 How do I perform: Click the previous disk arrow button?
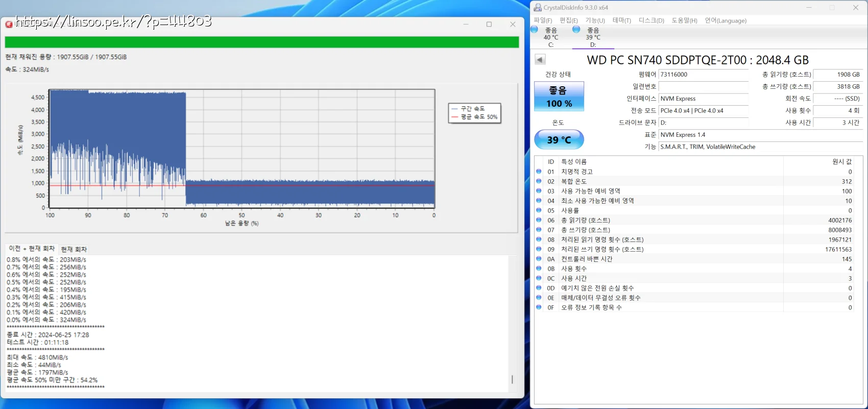click(x=540, y=59)
